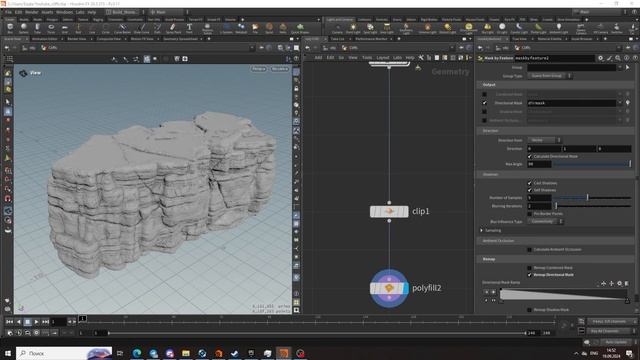Screen dimensions: 640x360
Task: Adjust the Blurring Iterations slider
Action: pos(592,206)
